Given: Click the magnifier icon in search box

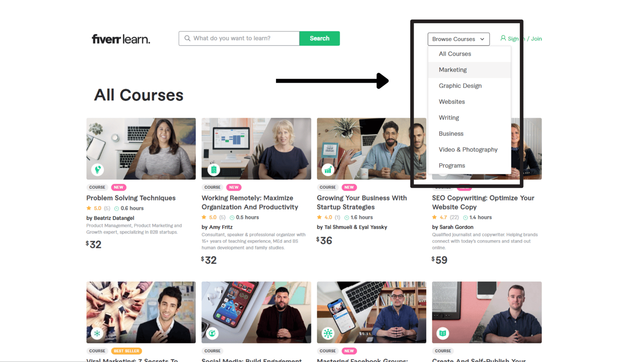Looking at the screenshot, I should (187, 38).
